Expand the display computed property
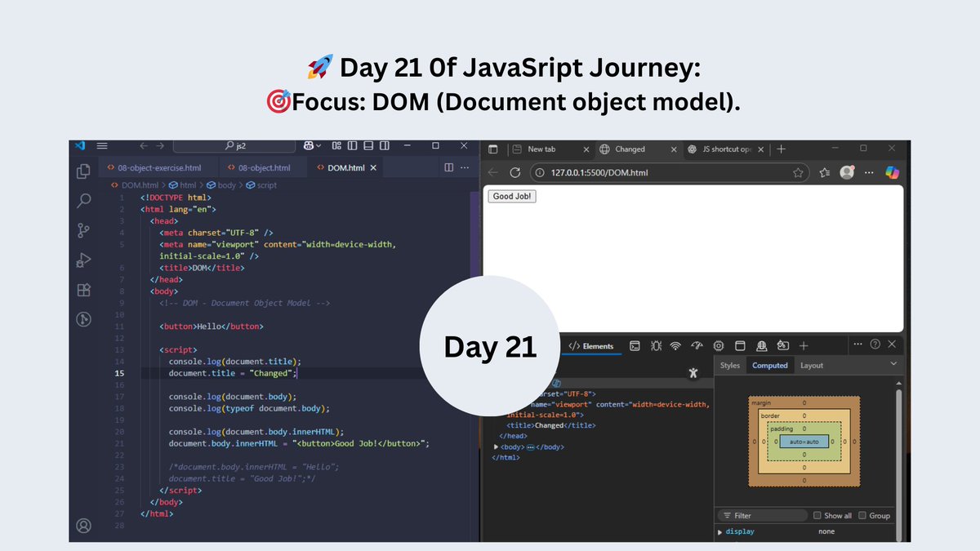980x551 pixels. click(x=720, y=532)
